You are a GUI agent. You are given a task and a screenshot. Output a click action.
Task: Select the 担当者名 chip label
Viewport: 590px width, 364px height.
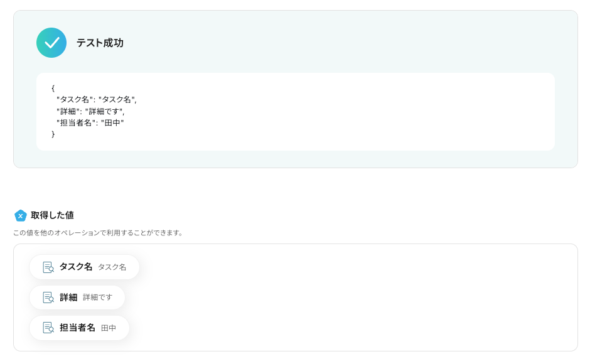[77, 328]
